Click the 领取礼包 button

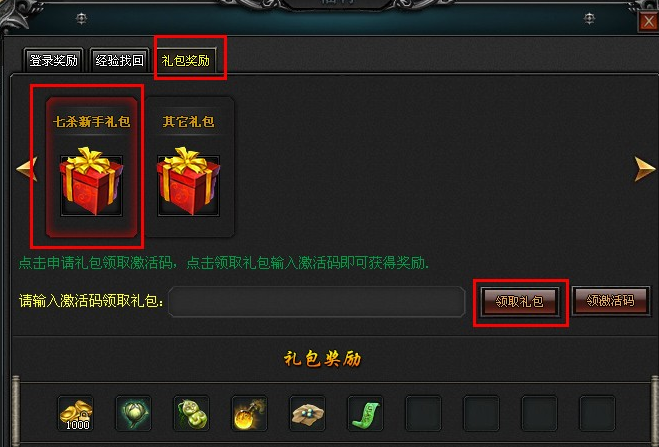pyautogui.click(x=520, y=301)
